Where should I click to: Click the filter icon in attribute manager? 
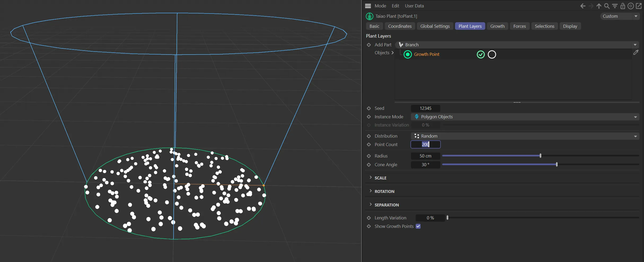coord(615,6)
